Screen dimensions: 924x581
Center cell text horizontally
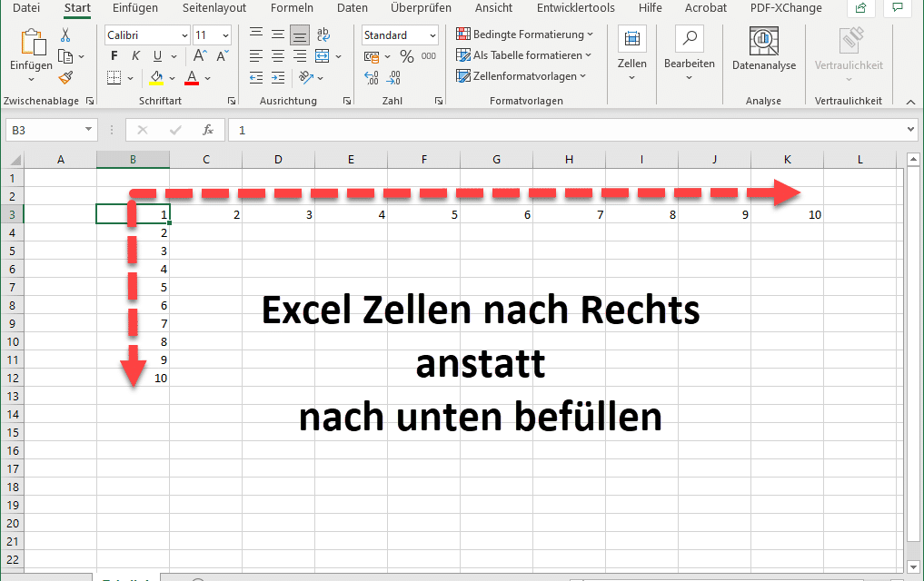277,56
